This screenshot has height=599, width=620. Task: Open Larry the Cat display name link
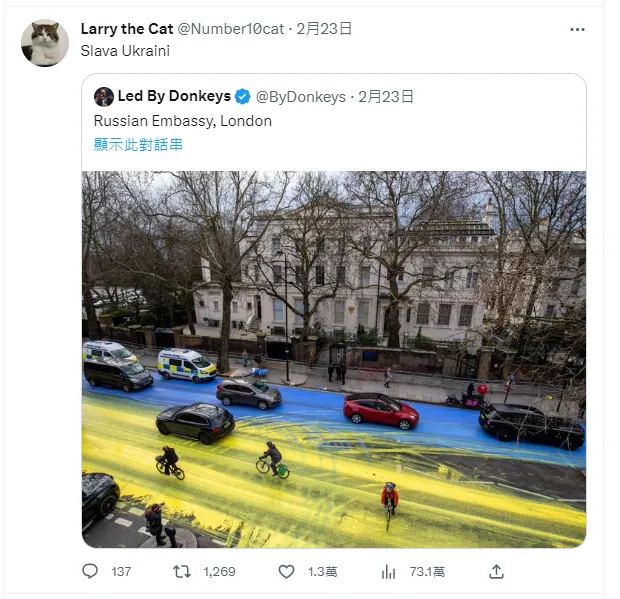127,29
